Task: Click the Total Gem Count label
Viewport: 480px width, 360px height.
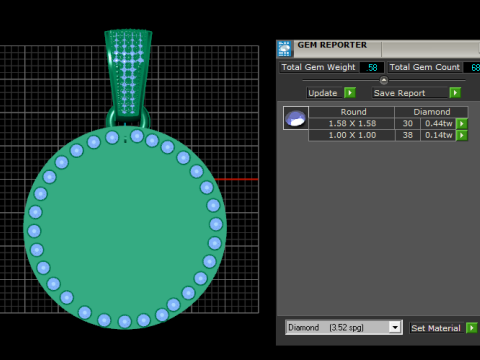Action: (x=425, y=67)
